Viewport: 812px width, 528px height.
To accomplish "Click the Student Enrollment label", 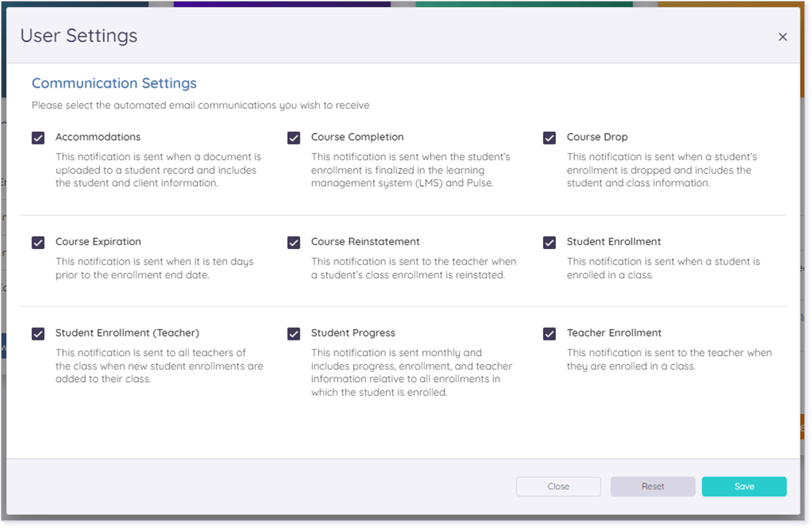I will (x=614, y=242).
